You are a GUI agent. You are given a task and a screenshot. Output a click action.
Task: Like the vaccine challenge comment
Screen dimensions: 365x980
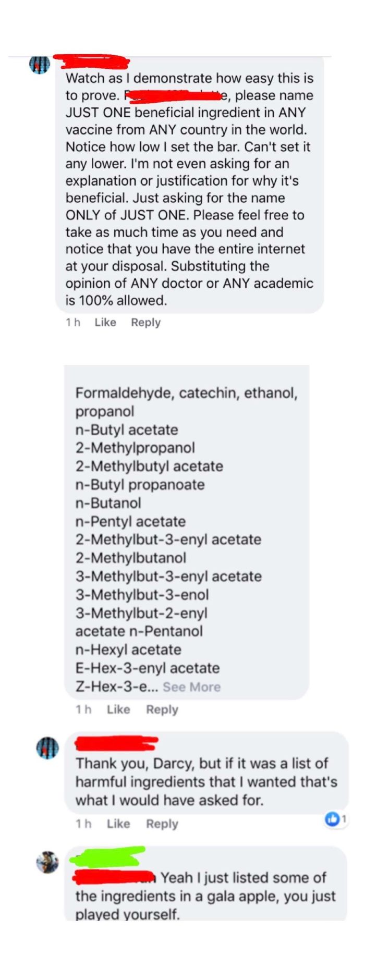coord(105,322)
